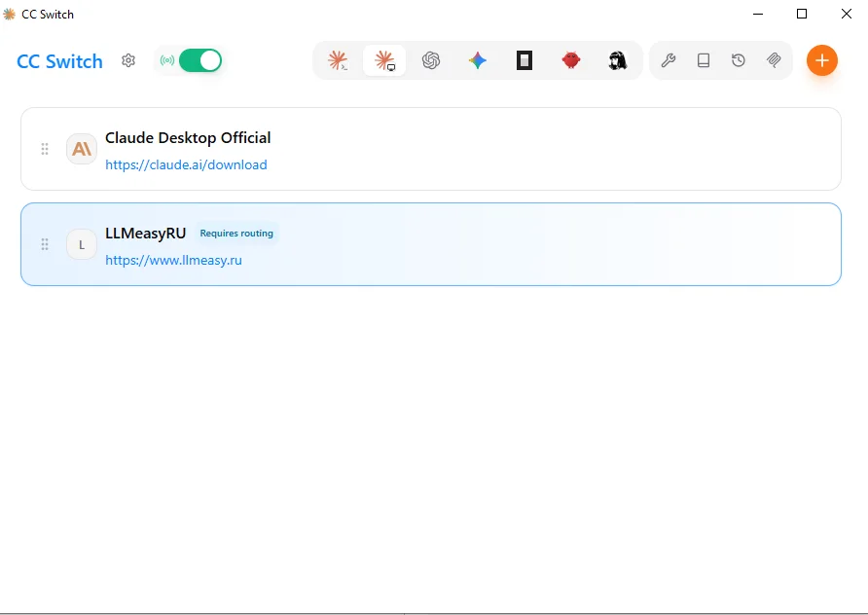Open settings via the gear icon
This screenshot has height=615, width=868.
(128, 60)
